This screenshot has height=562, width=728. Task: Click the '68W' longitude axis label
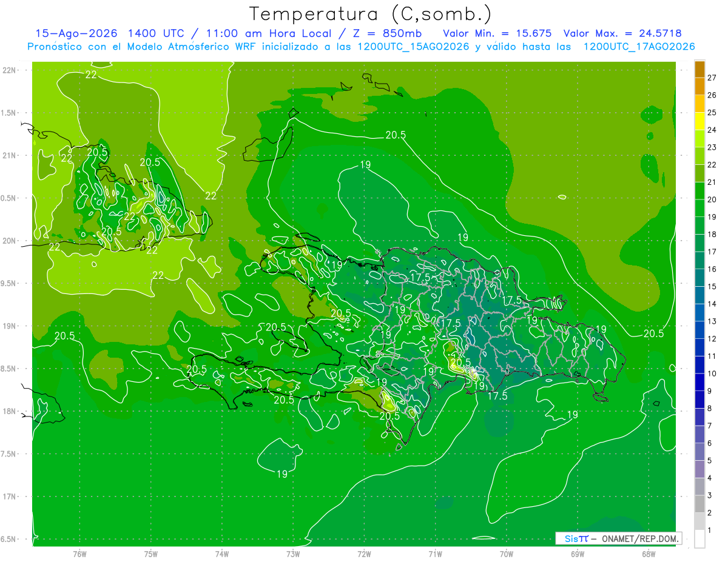point(649,555)
